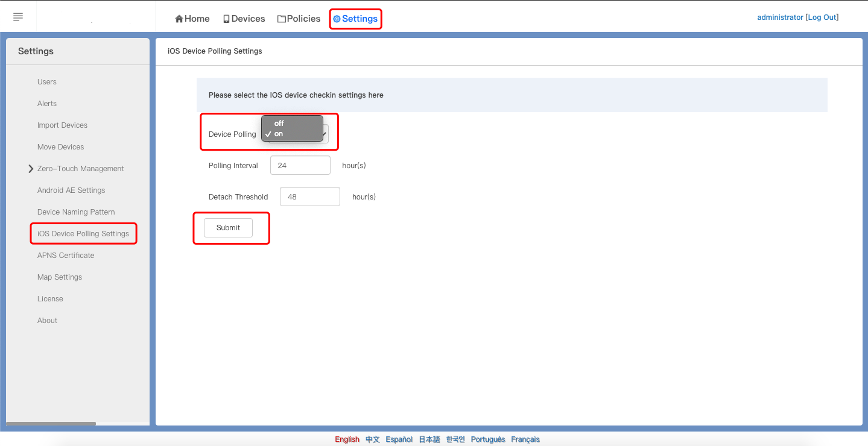The image size is (868, 446).
Task: Click the sidebar horizontal scrollbar
Action: pos(51,424)
